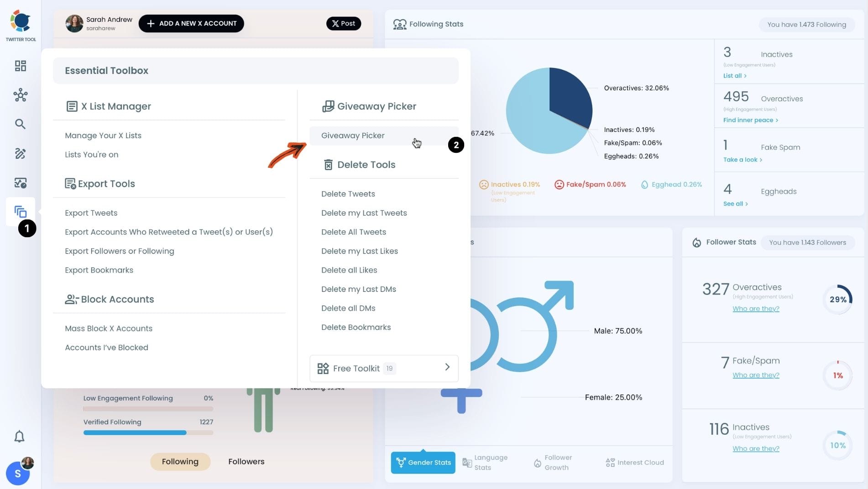Click See all link under Eggheads
868x489 pixels.
coord(735,204)
